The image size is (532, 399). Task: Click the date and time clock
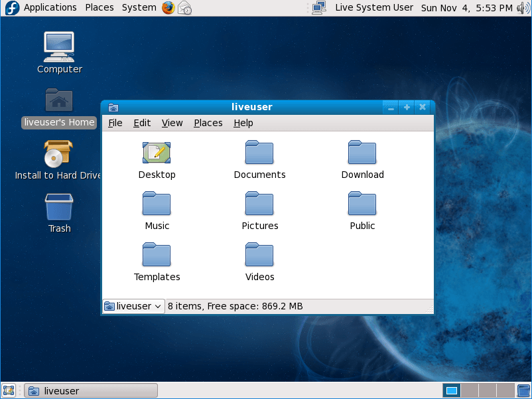point(467,8)
